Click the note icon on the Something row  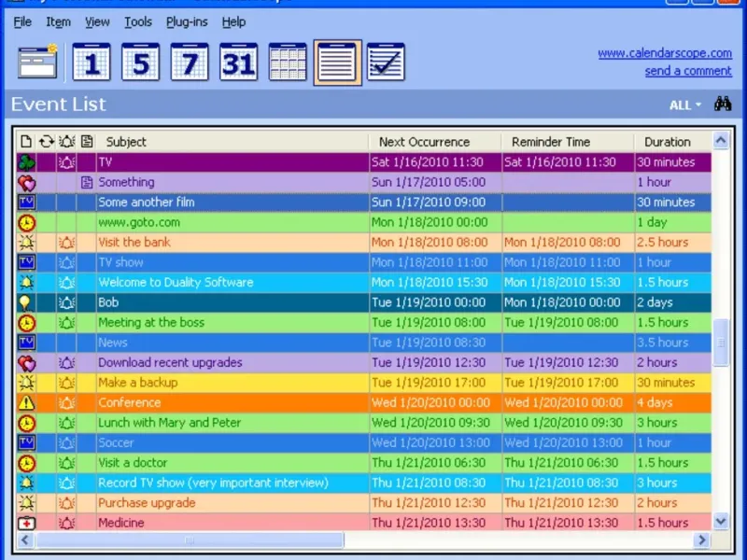[x=87, y=182]
